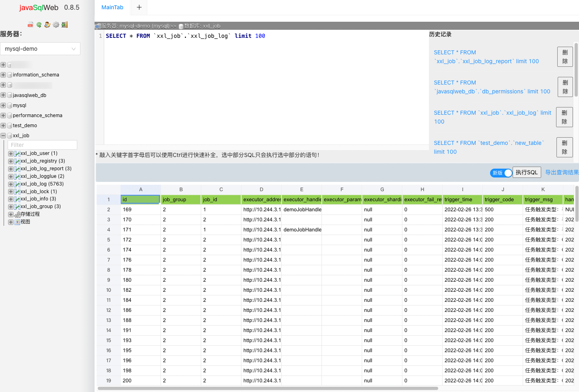Delete the xxl_job_log_report history entry

(x=565, y=57)
